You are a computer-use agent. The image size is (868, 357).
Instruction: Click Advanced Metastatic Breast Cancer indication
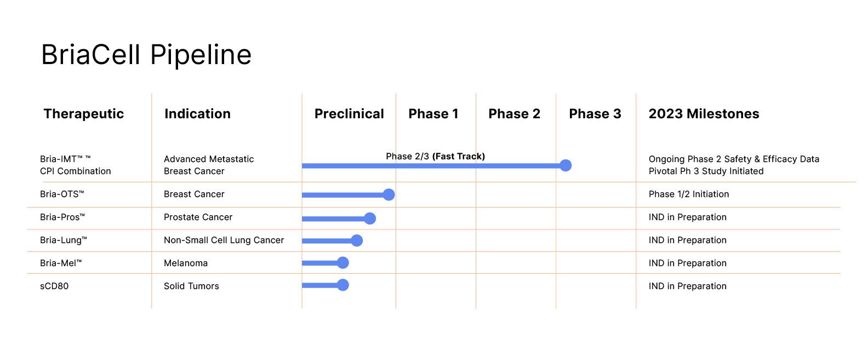coord(209,165)
